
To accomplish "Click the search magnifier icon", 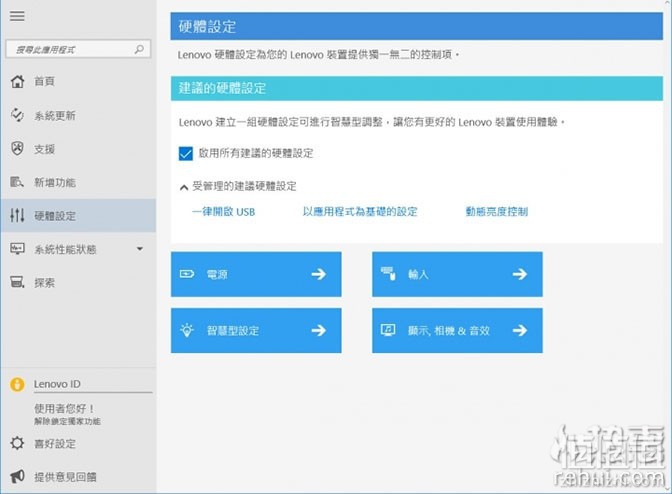I will point(139,49).
